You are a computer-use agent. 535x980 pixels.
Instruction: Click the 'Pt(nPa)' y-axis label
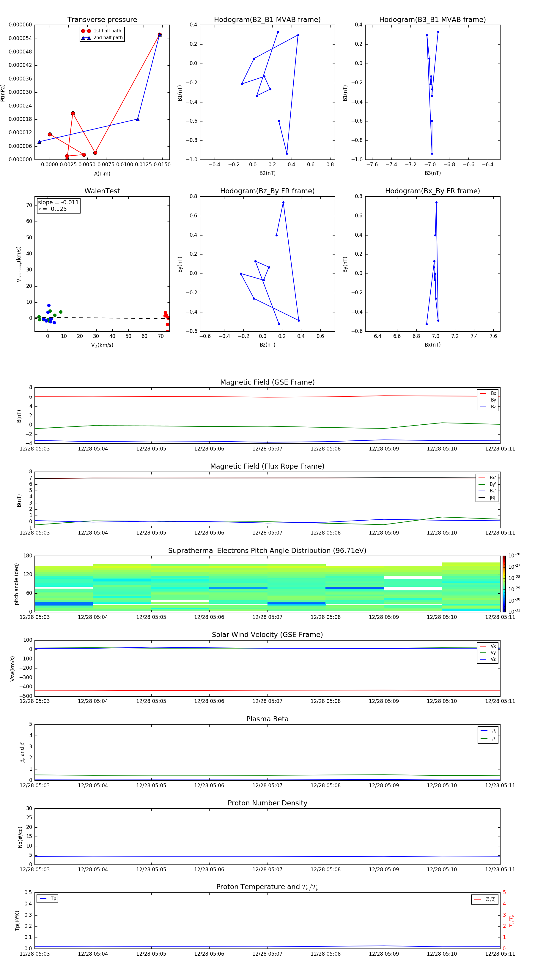(x=3, y=92)
